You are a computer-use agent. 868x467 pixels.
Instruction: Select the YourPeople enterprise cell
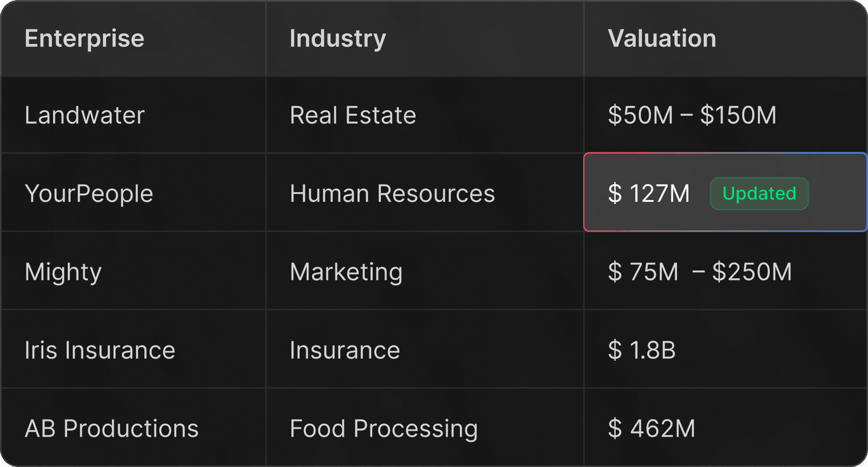(x=89, y=194)
